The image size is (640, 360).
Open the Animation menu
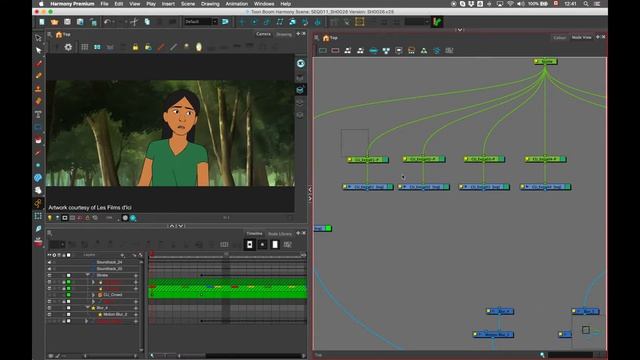[x=237, y=4]
